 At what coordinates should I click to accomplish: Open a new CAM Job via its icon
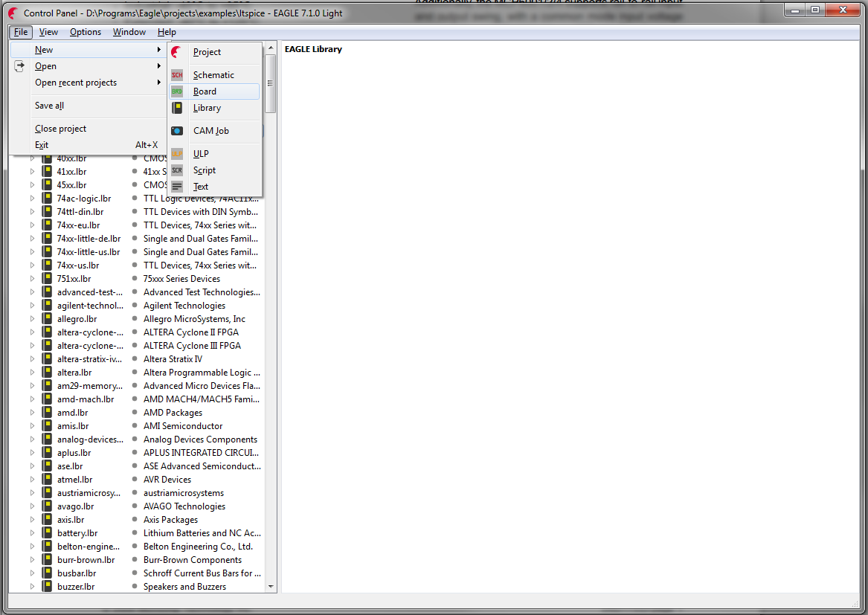click(x=177, y=130)
